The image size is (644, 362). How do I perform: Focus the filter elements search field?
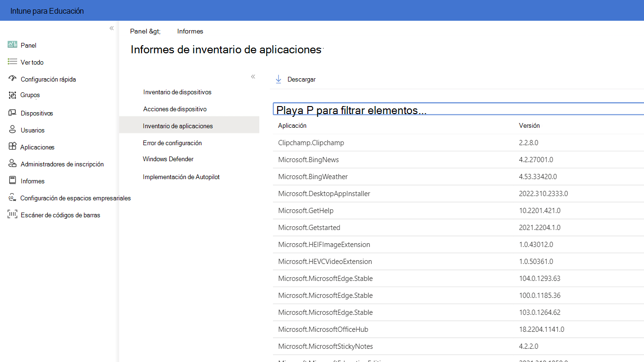click(x=458, y=109)
